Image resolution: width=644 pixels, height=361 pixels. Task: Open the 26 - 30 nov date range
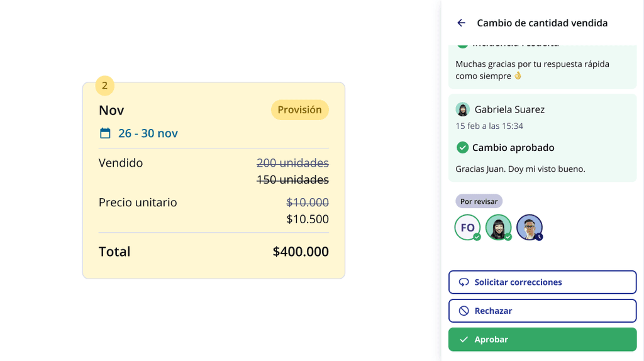pyautogui.click(x=148, y=133)
